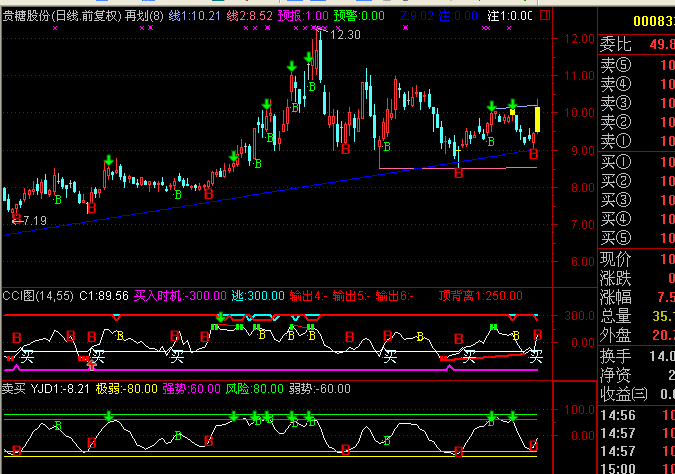
Task: Click the 预报:1.00 indicator value
Action: point(302,17)
